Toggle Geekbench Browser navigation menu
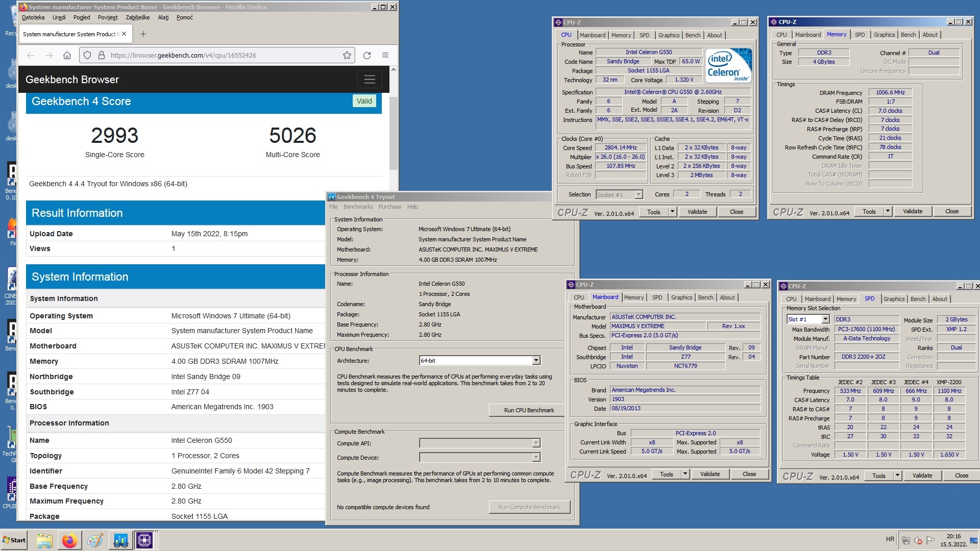This screenshot has width=980, height=551. (x=370, y=79)
